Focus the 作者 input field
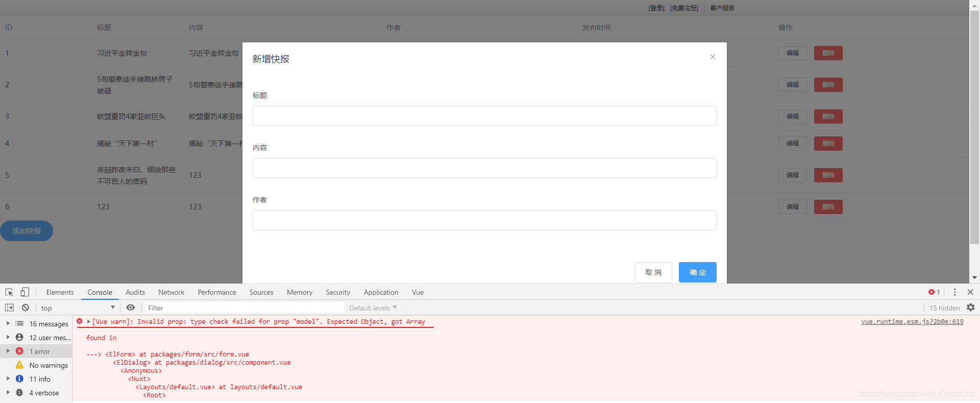980x403 pixels. pyautogui.click(x=484, y=220)
